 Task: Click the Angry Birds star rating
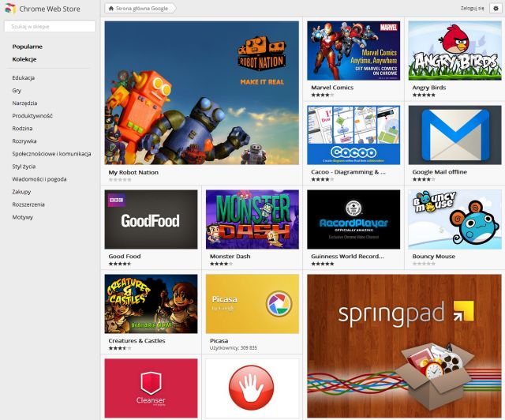pos(424,95)
